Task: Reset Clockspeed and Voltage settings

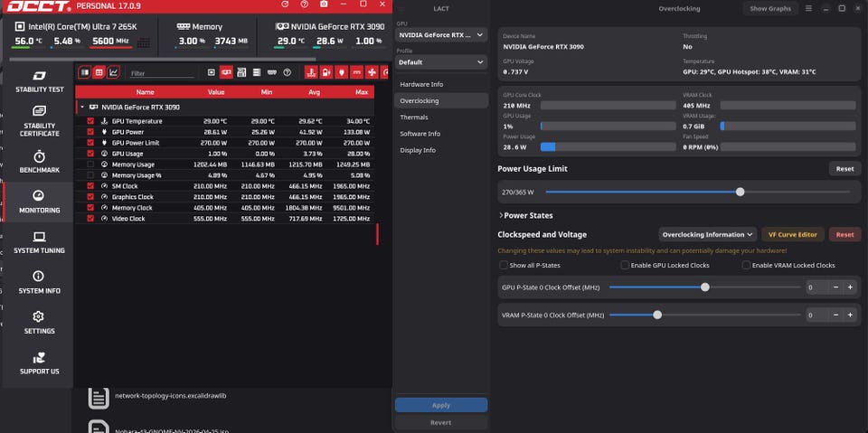Action: 844,234
